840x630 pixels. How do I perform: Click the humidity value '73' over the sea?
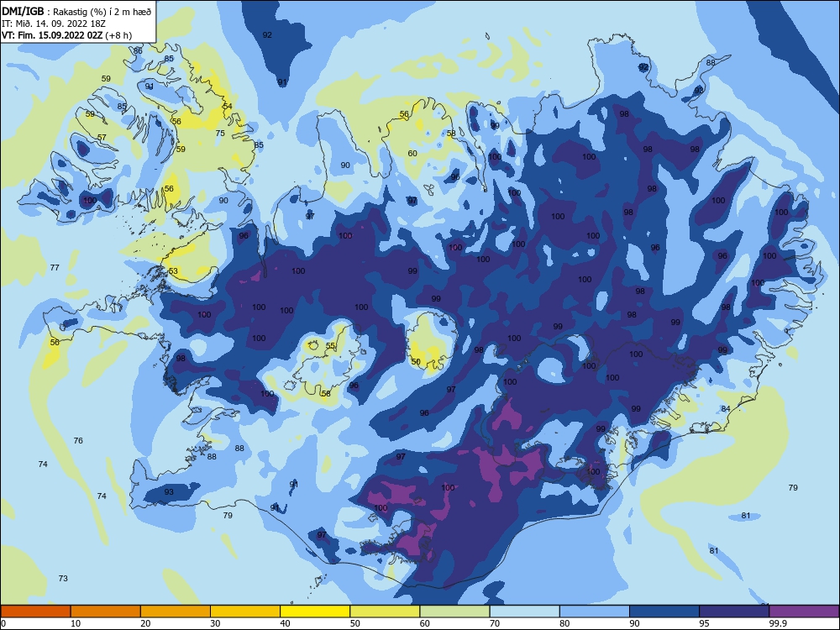[63, 578]
